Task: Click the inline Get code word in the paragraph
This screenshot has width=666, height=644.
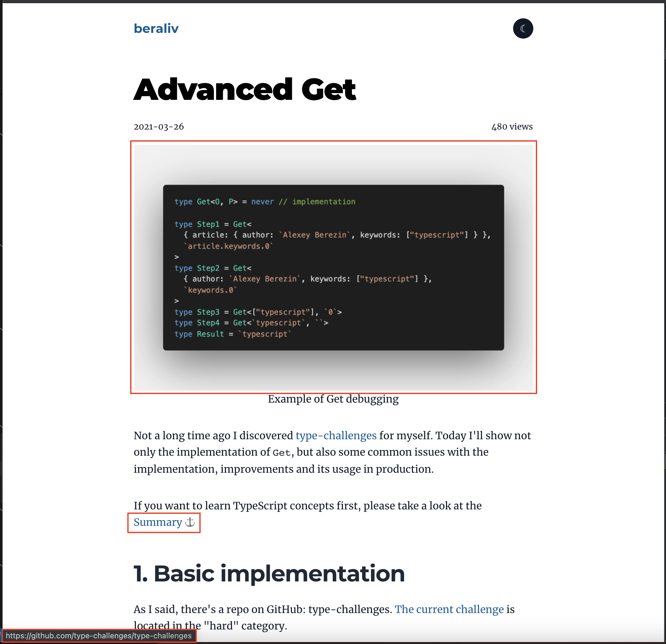Action: click(x=282, y=453)
